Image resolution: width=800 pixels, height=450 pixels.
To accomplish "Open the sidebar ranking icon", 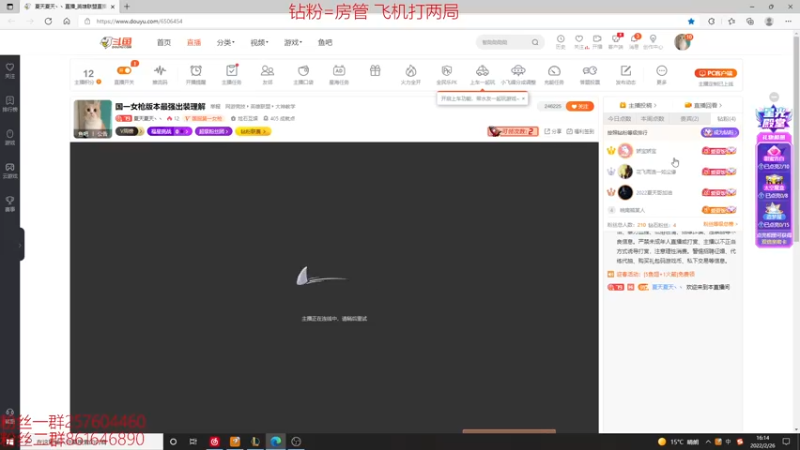I will pyautogui.click(x=10, y=101).
